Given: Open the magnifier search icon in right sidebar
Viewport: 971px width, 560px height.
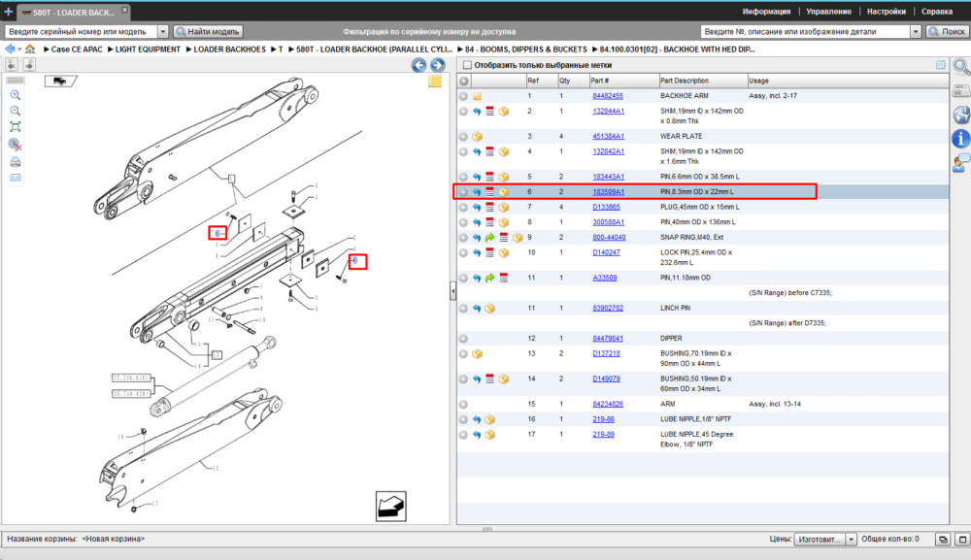Looking at the screenshot, I should coord(961,67).
